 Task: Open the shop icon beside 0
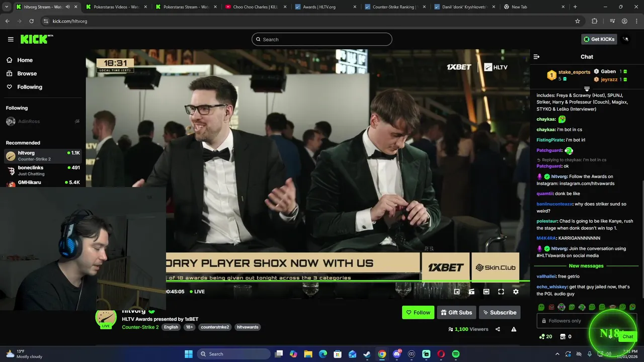pyautogui.click(x=563, y=336)
